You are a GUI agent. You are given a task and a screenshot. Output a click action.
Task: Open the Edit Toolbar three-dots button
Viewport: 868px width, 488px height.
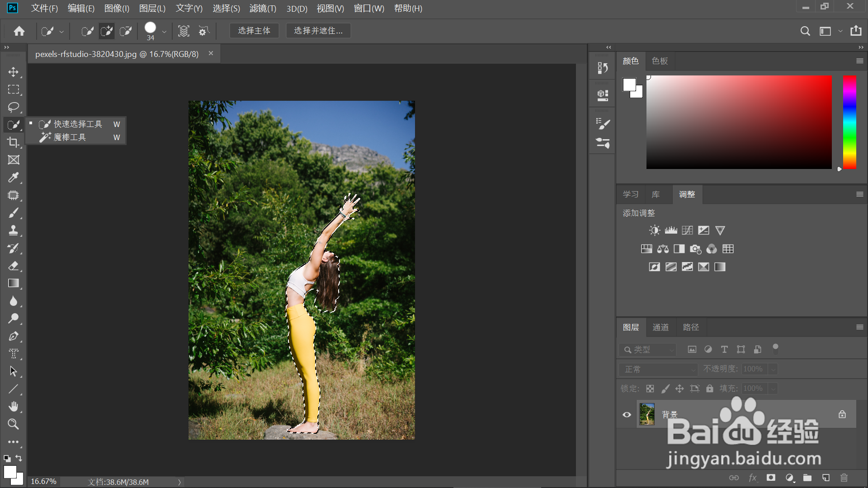[x=14, y=442]
